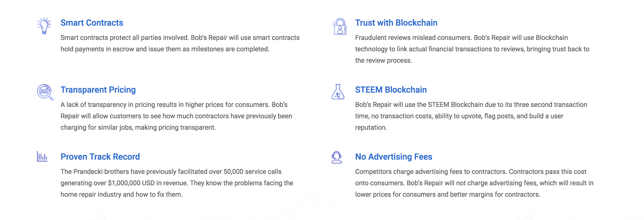The width and height of the screenshot is (644, 220).
Task: Click the flask icon beside STEEM Blockchain
Action: [x=338, y=92]
